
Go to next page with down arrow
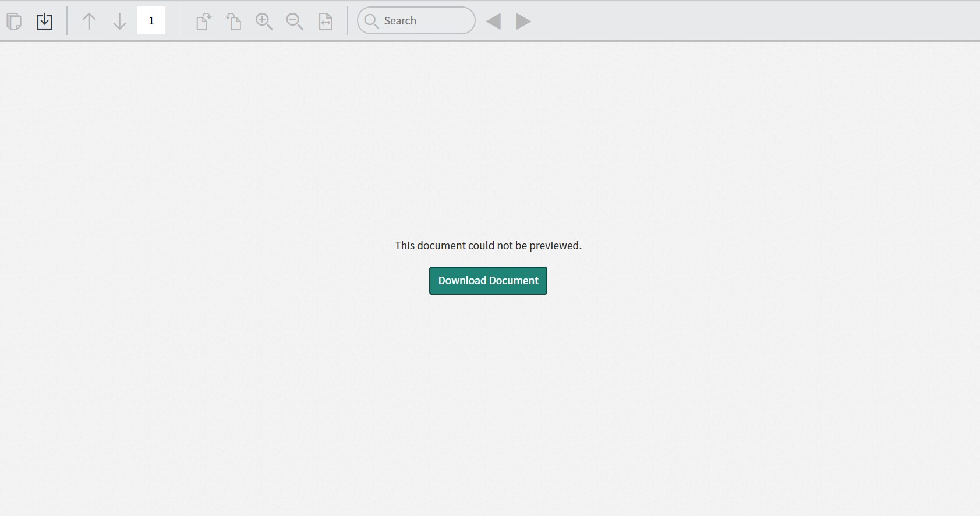coord(119,22)
